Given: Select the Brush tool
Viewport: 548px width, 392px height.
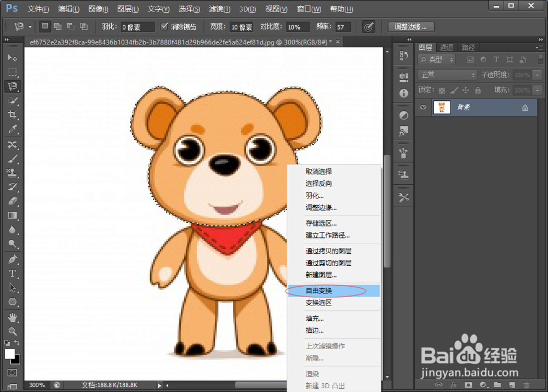Looking at the screenshot, I should point(13,159).
